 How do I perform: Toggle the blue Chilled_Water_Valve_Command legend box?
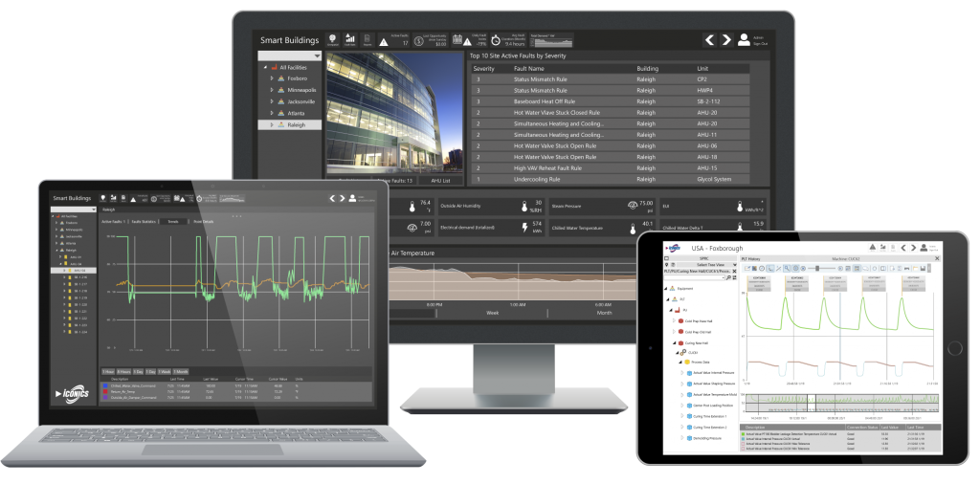click(105, 385)
